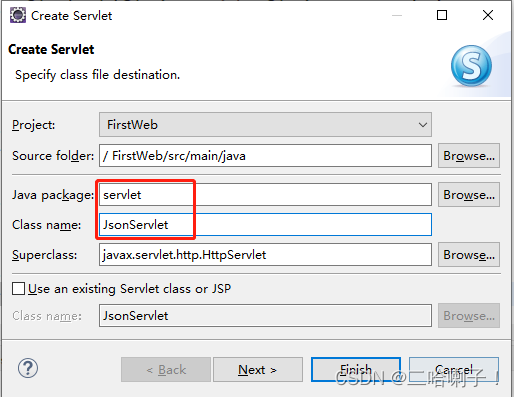The width and height of the screenshot is (514, 397).
Task: Focus the Java package field containing servlet
Action: tap(265, 195)
